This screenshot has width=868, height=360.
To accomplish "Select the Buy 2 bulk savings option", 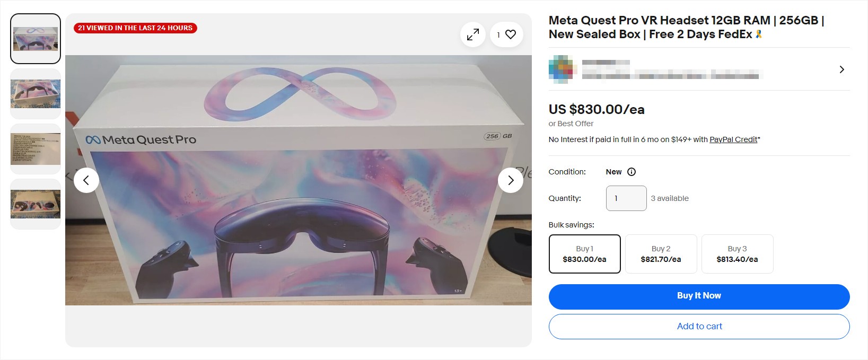I will pyautogui.click(x=661, y=253).
